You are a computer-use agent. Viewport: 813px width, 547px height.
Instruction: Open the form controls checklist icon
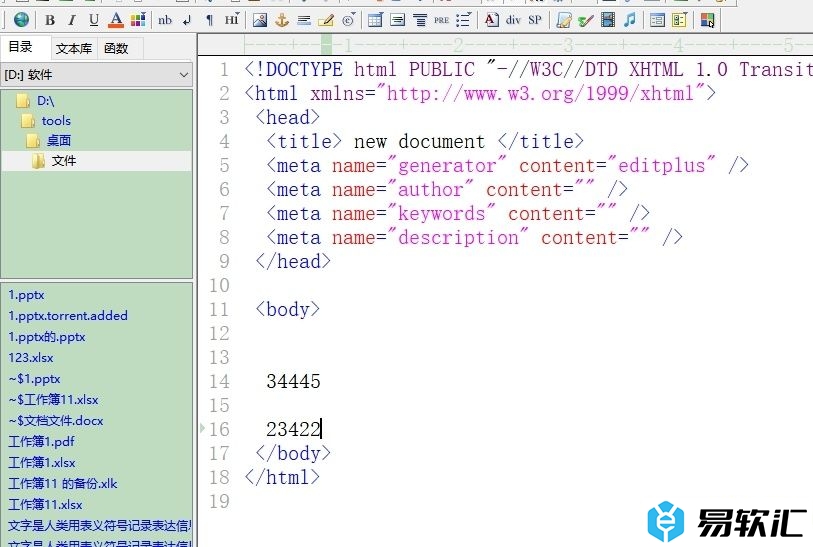point(679,20)
